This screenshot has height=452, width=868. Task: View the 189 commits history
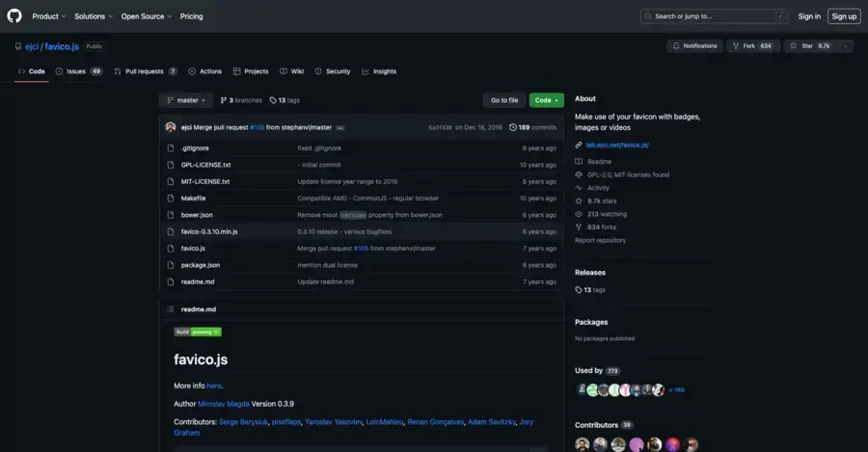click(x=532, y=127)
